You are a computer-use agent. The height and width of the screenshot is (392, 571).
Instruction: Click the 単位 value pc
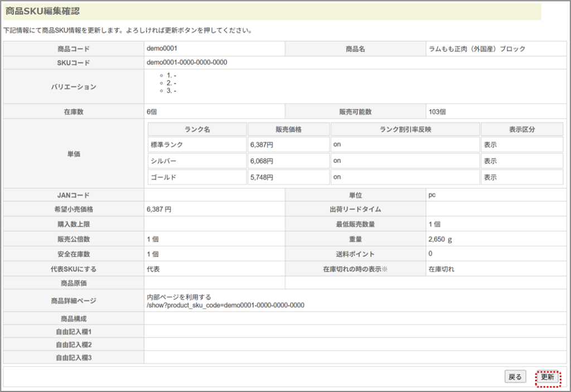coord(432,195)
